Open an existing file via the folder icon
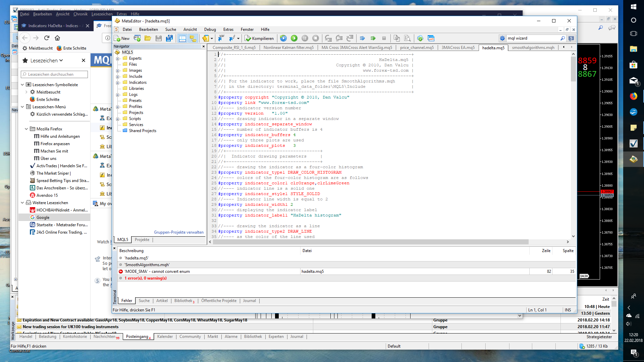Image resolution: width=644 pixels, height=362 pixels. click(x=148, y=38)
